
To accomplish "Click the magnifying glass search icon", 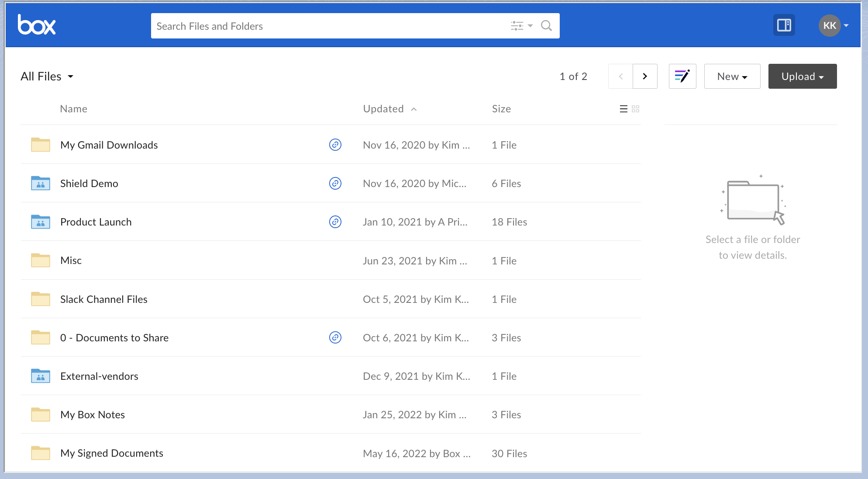I will 547,26.
